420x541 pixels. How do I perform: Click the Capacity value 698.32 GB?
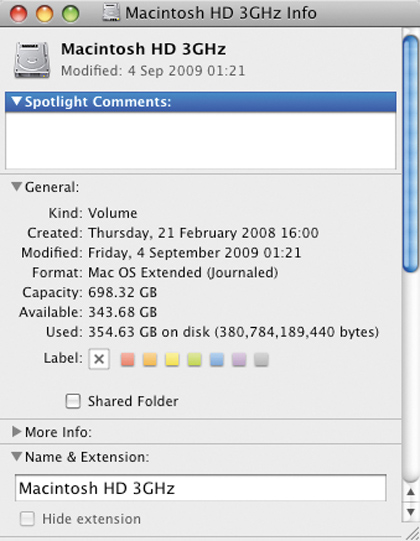pos(123,292)
